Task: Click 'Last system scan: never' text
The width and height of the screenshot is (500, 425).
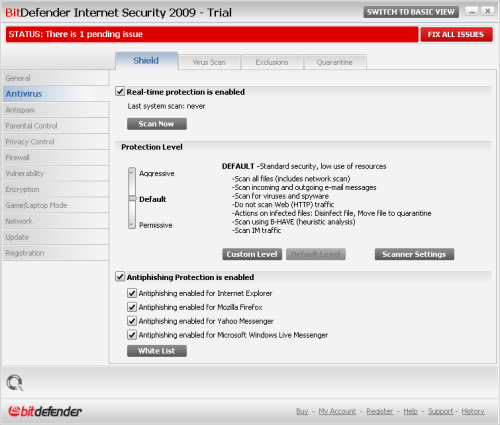Action: pyautogui.click(x=166, y=106)
